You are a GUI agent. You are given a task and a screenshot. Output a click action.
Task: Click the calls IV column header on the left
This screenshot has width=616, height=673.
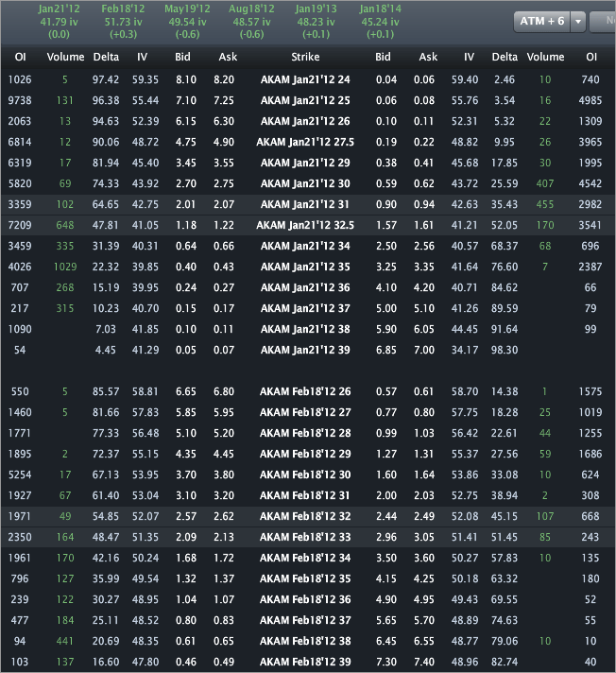point(142,57)
